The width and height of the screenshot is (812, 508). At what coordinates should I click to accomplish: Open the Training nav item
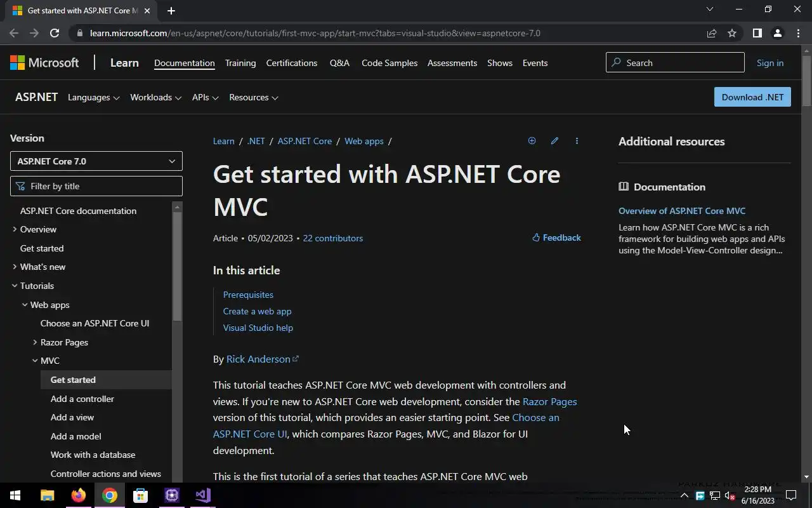pos(240,63)
